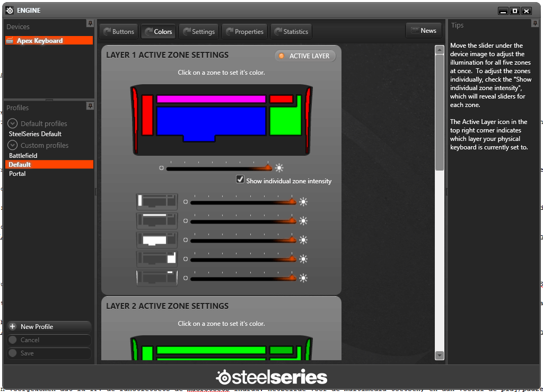Viewport: 543px width, 392px height.
Task: Click the scrollbar down arrow
Action: coord(440,355)
